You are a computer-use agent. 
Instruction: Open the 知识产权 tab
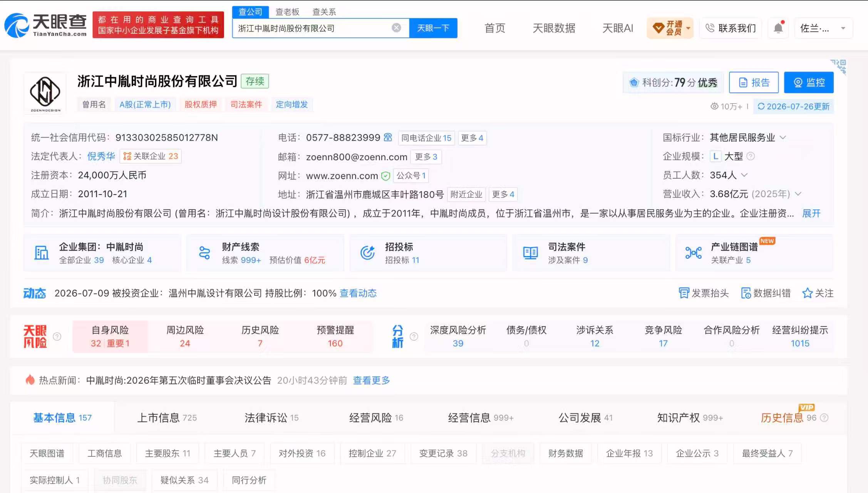690,418
